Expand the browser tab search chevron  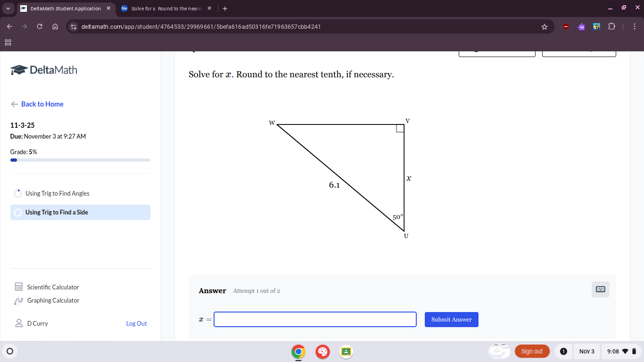click(x=8, y=8)
